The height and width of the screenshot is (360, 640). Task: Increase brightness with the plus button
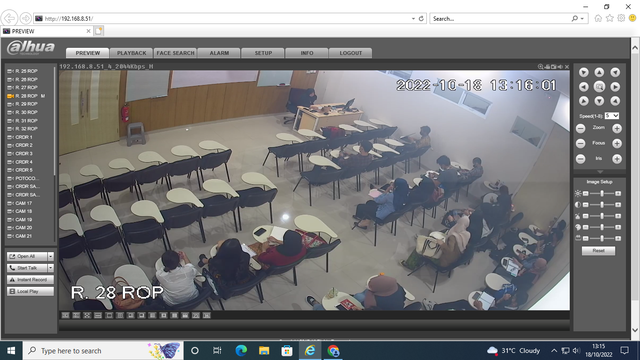pos(618,193)
